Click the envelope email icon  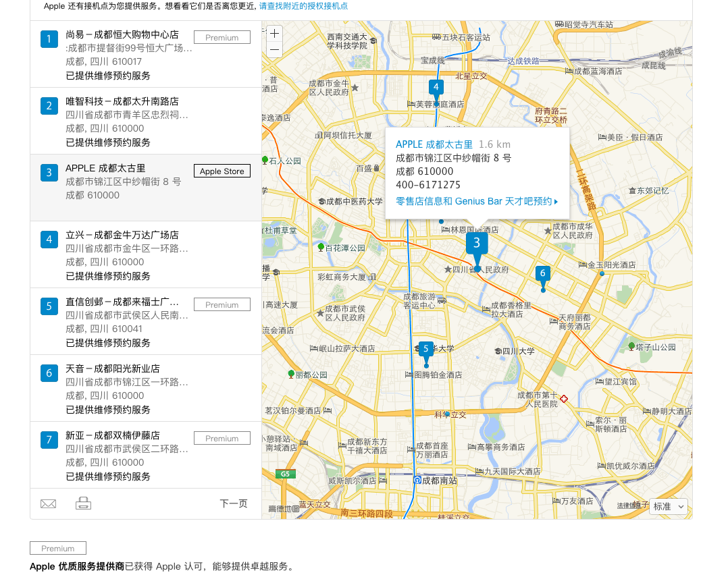[x=48, y=503]
